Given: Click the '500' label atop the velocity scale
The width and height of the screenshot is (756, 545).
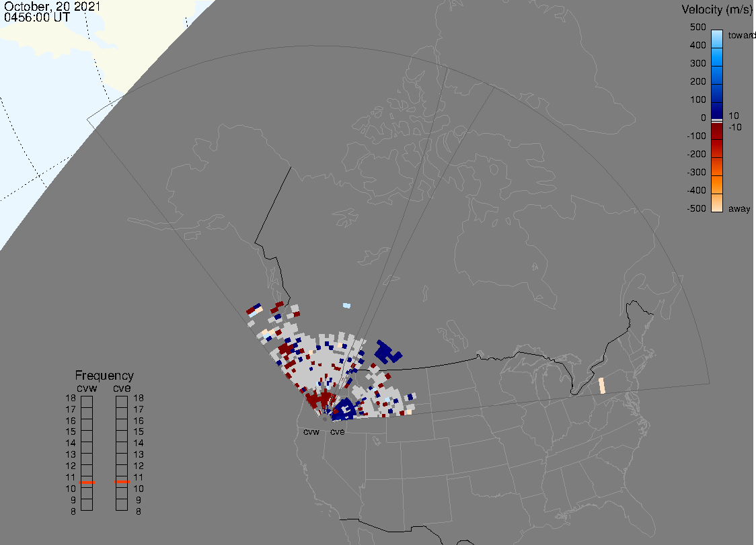Looking at the screenshot, I should (697, 27).
